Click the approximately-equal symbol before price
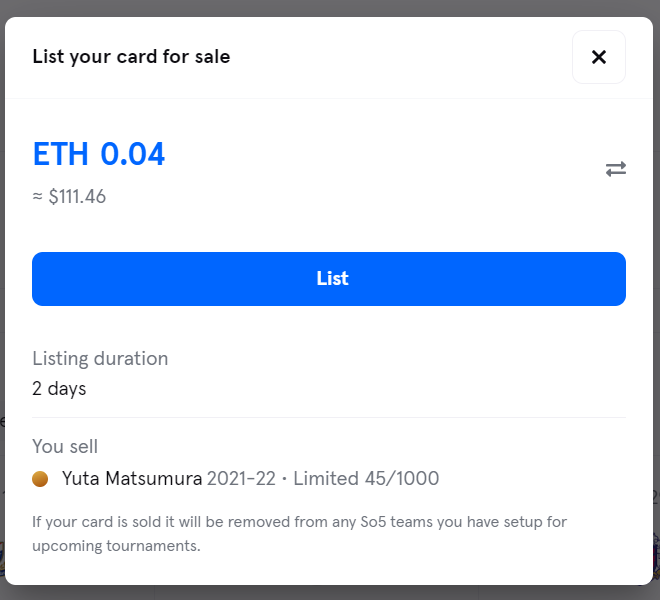660x600 pixels. [x=37, y=196]
